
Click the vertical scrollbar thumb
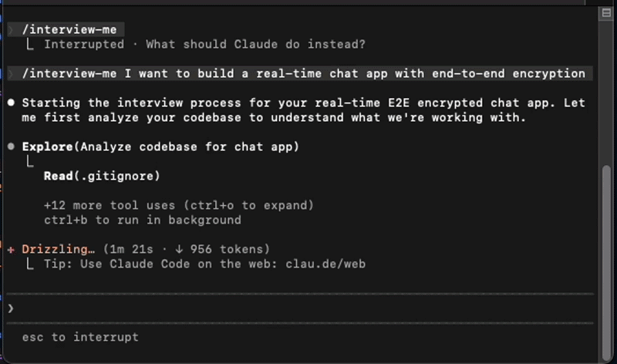pos(607,263)
